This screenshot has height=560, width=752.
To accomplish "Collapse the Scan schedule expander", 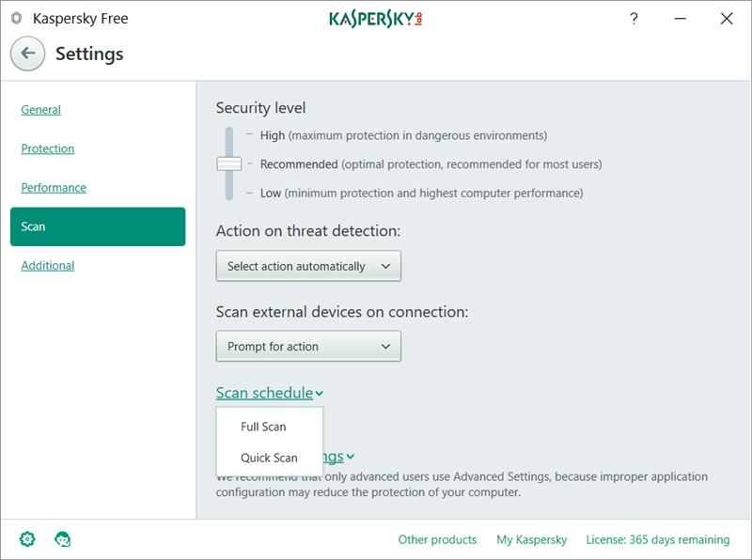I will point(269,393).
